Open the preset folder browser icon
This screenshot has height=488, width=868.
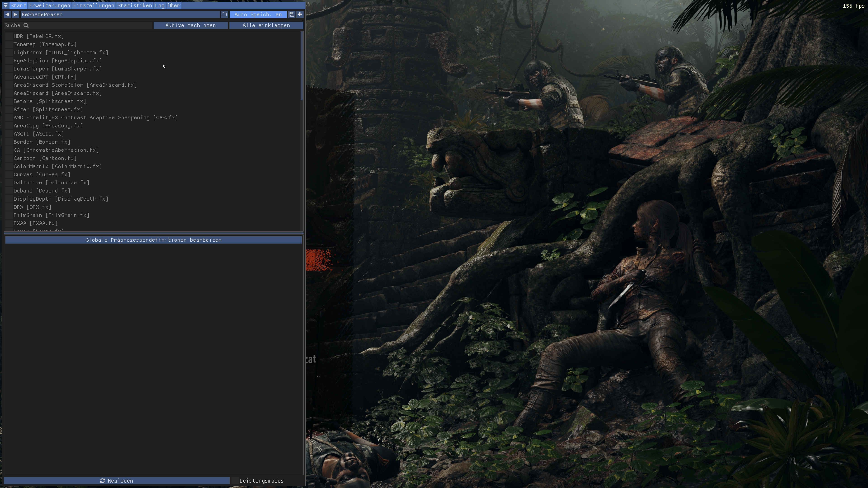(224, 14)
